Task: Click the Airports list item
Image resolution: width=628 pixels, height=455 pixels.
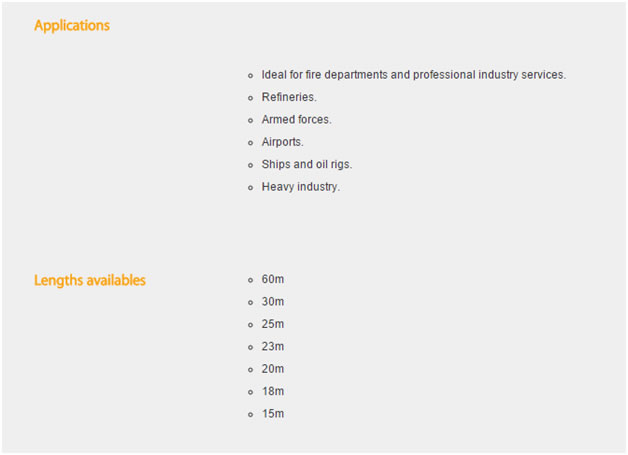Action: [282, 142]
